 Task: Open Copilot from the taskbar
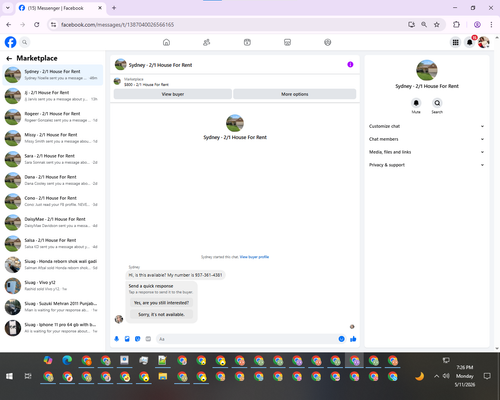coord(48,360)
